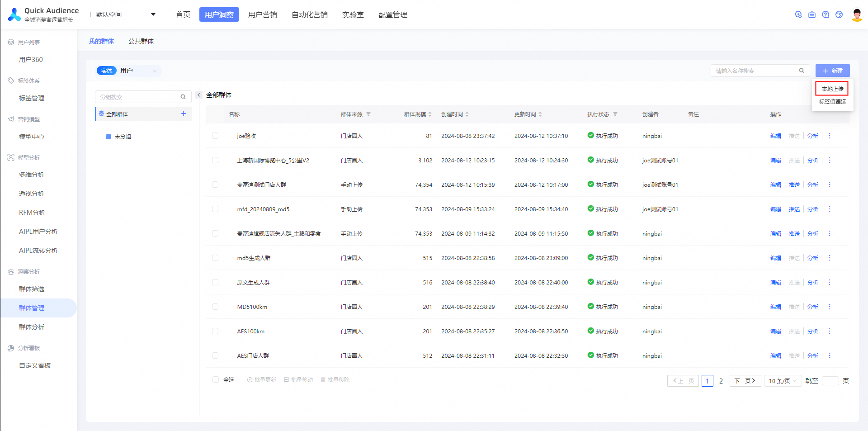
Task: Collapse the group panel with the arrow icon
Action: 198,95
